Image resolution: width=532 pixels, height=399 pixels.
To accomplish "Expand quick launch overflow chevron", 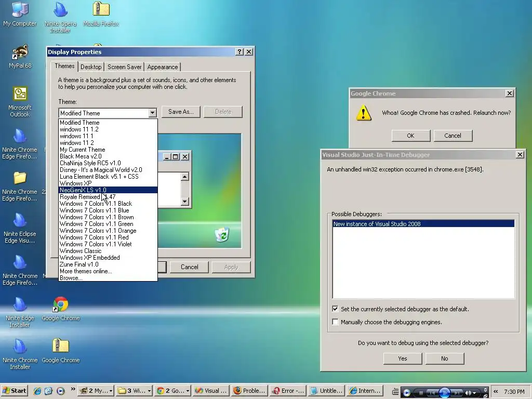I will pyautogui.click(x=73, y=389).
